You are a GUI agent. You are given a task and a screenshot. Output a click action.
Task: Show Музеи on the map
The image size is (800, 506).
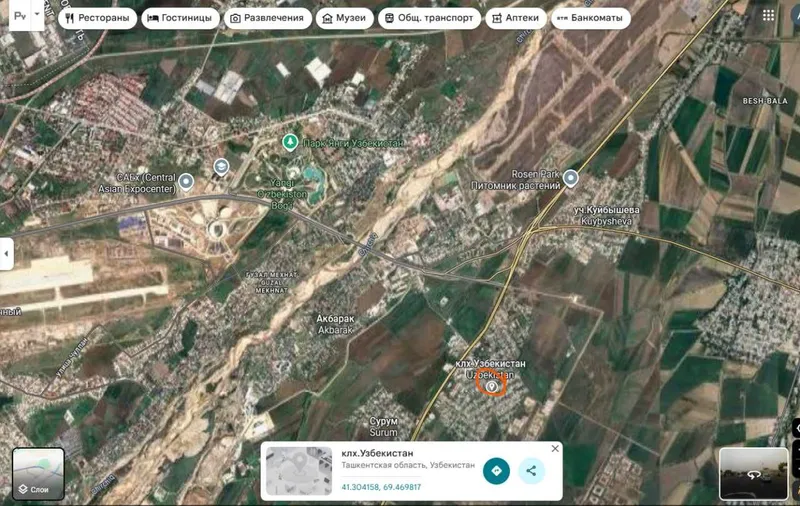[344, 18]
